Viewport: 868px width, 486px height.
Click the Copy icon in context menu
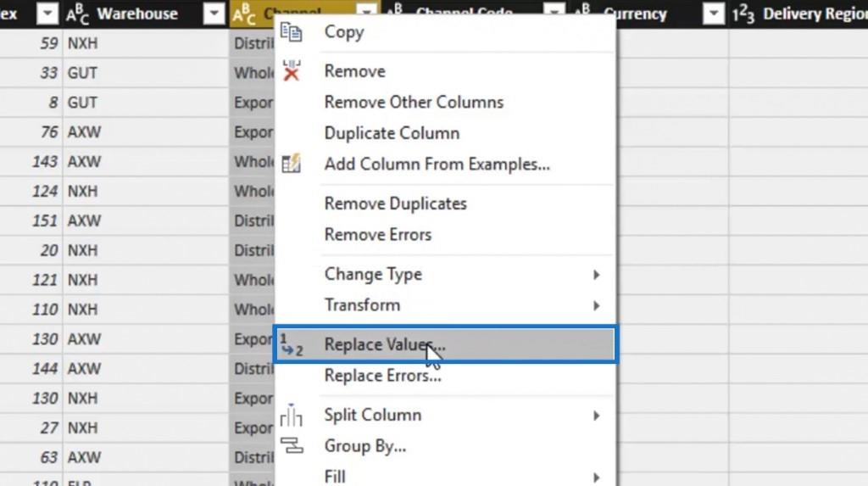292,32
